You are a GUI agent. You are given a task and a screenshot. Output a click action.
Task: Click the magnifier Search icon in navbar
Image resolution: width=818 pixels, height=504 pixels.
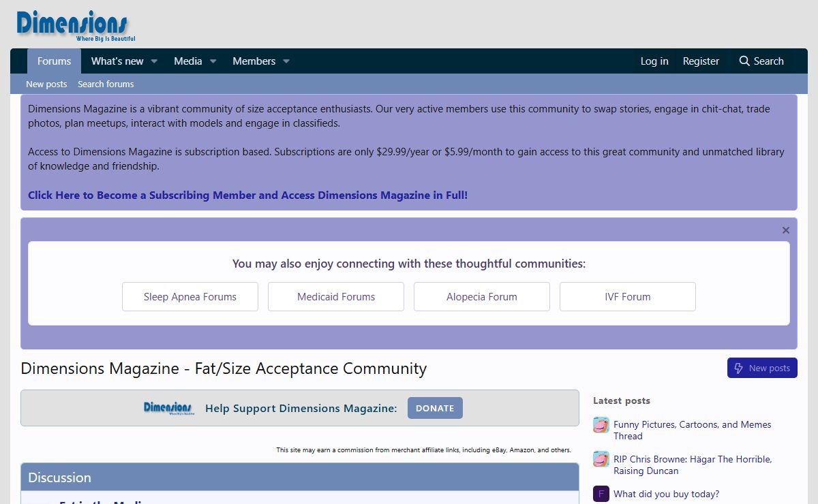point(744,61)
